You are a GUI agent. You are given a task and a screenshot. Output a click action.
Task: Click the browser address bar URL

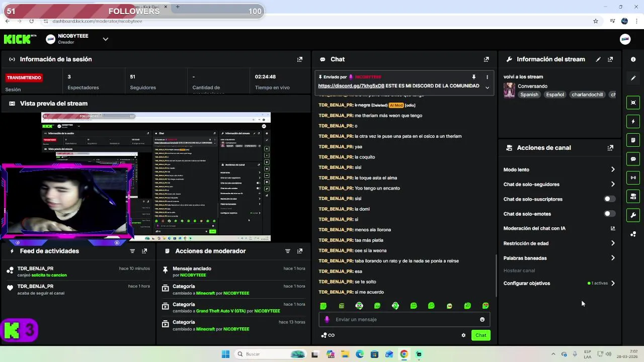click(x=97, y=21)
